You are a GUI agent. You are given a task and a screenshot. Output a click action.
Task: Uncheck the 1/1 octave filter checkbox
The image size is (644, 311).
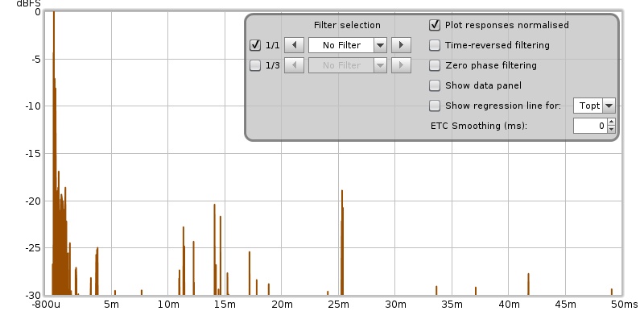pyautogui.click(x=255, y=45)
